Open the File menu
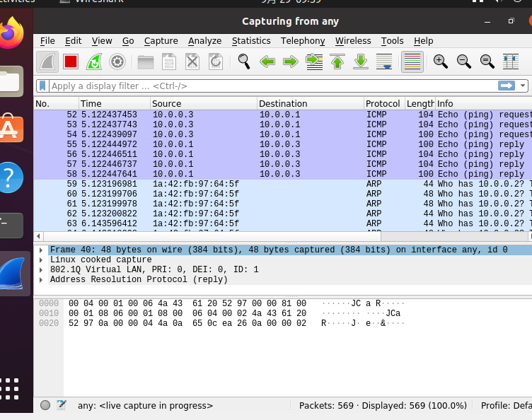This screenshot has width=532, height=420. (47, 41)
